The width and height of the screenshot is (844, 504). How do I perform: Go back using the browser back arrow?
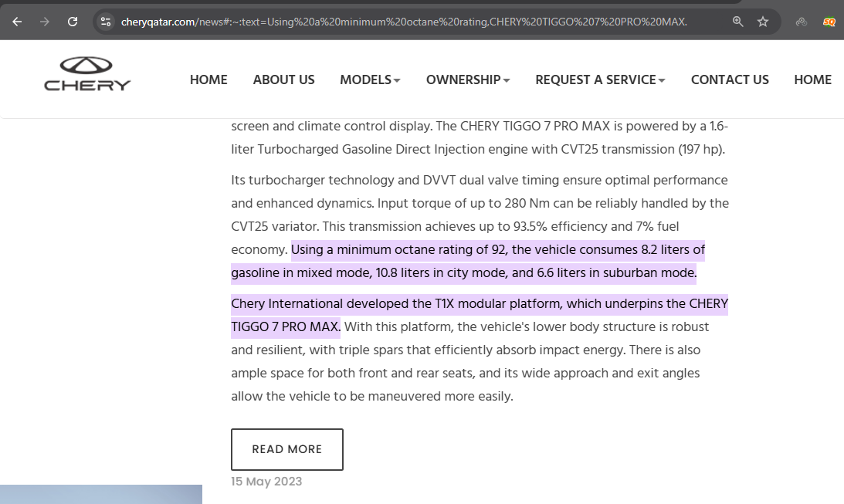click(17, 22)
